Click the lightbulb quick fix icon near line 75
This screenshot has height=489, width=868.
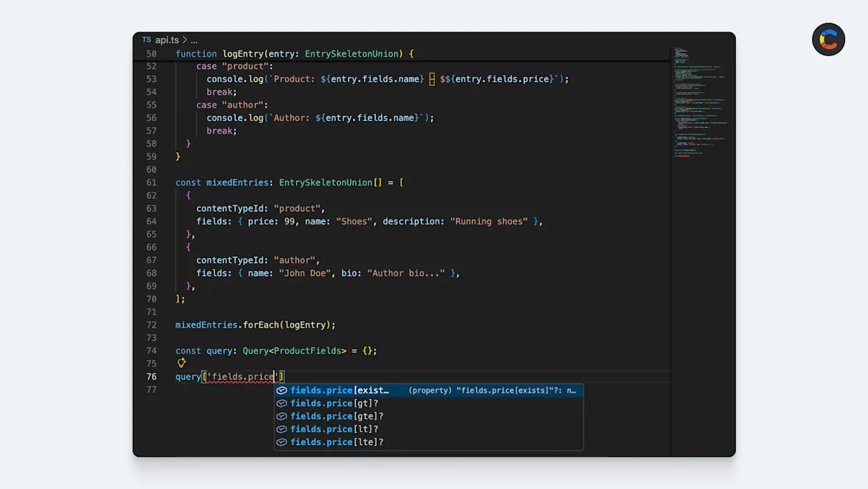[181, 363]
